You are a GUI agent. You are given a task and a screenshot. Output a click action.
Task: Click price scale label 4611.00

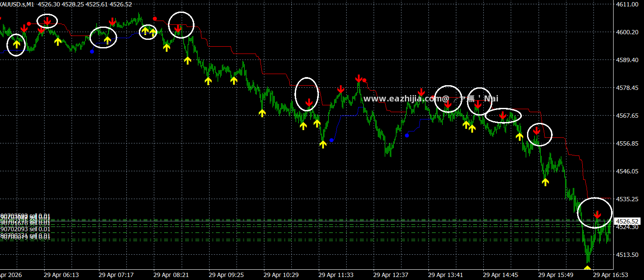[627, 4]
